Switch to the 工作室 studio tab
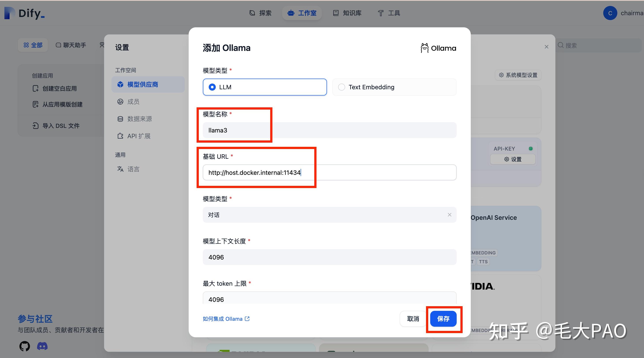The width and height of the screenshot is (644, 358). (x=302, y=13)
